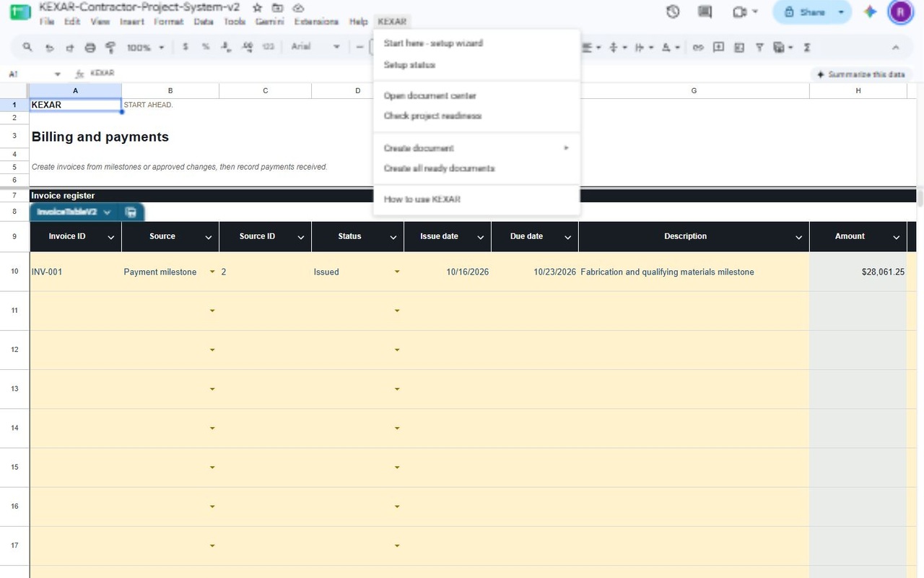
Task: Open the zoom 100% dropdown
Action: (146, 48)
